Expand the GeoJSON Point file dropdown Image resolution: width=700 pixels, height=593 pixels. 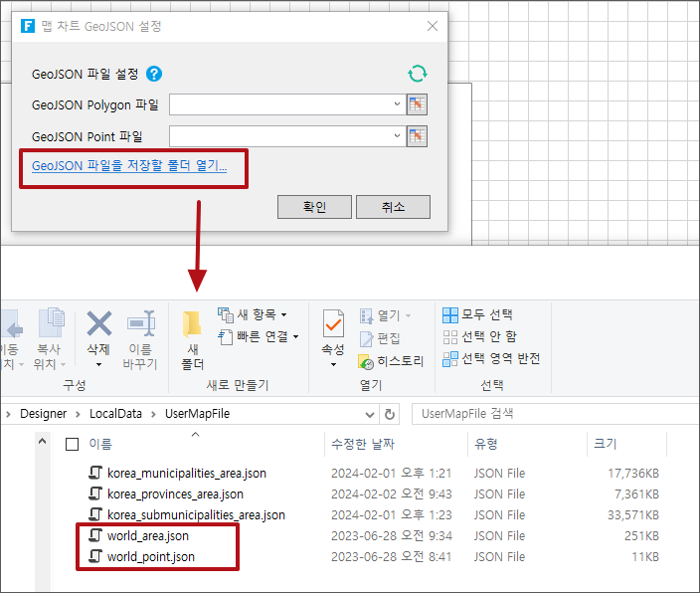tap(396, 135)
